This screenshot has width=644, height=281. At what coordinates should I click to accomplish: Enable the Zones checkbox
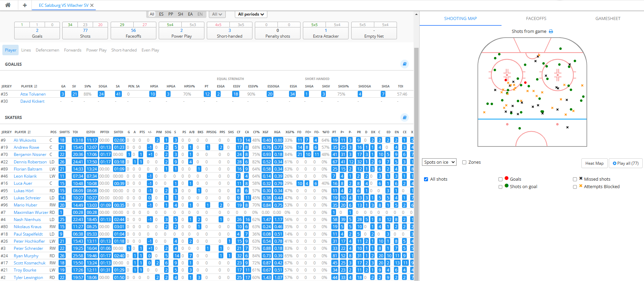tap(464, 162)
